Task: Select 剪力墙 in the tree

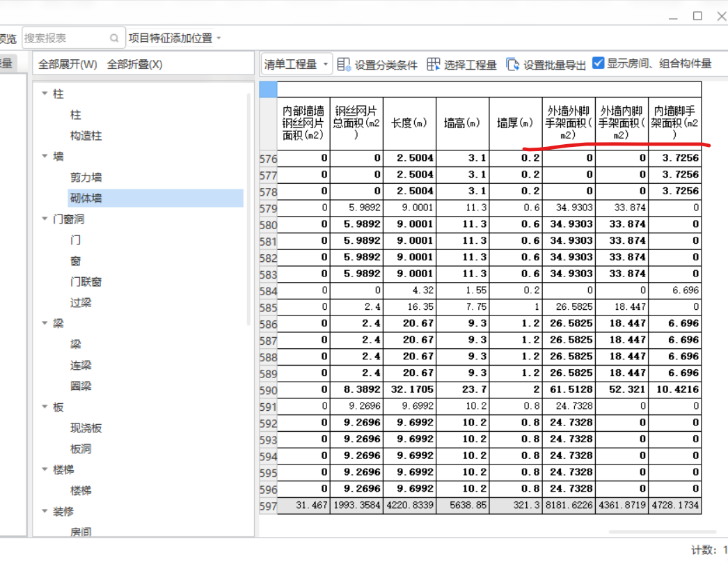Action: (86, 178)
